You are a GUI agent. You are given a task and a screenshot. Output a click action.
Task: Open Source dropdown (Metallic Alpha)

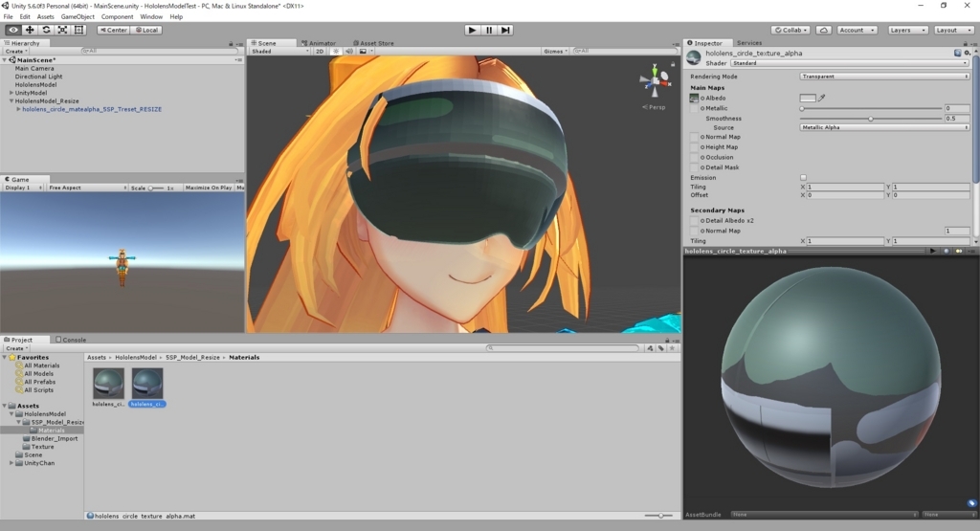pyautogui.click(x=884, y=127)
